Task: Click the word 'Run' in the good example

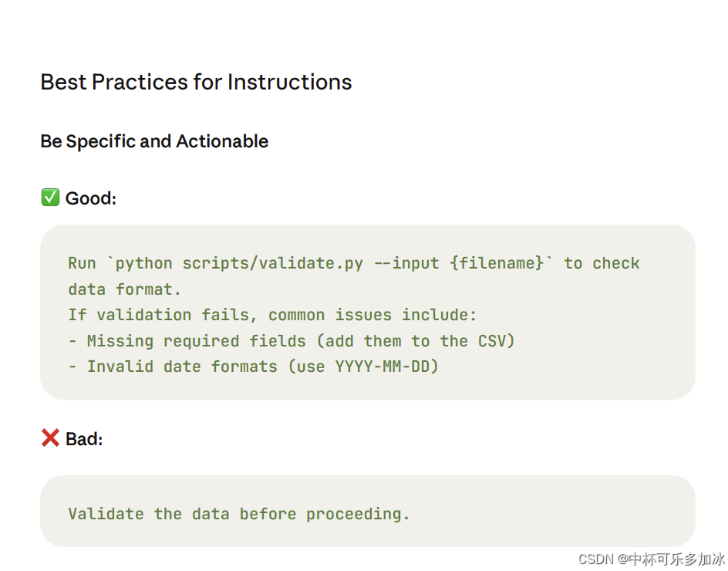Action: pos(83,263)
